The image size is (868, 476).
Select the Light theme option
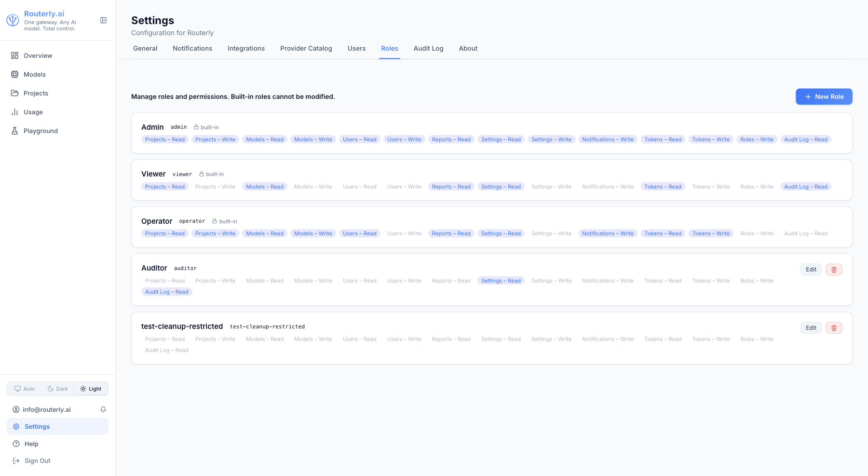[91, 389]
